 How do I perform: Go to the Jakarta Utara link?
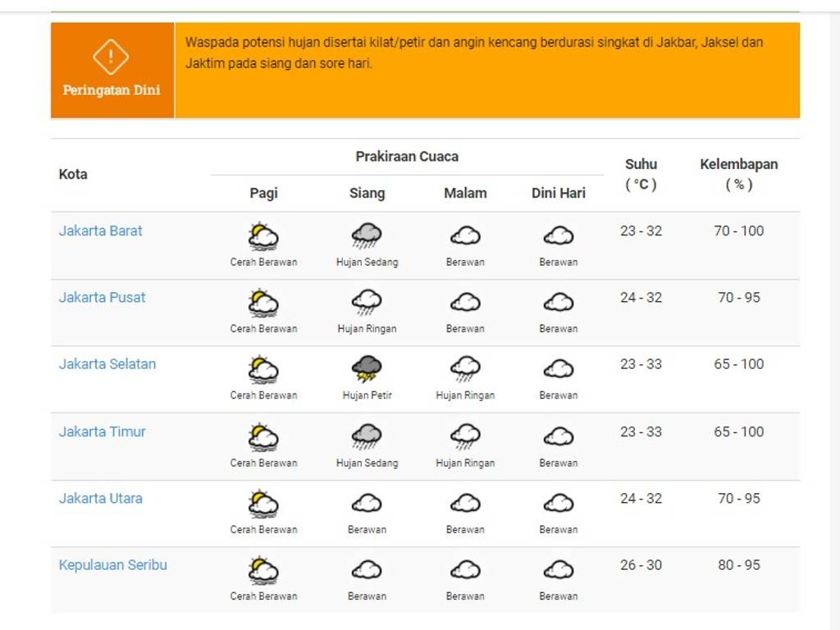click(x=100, y=499)
